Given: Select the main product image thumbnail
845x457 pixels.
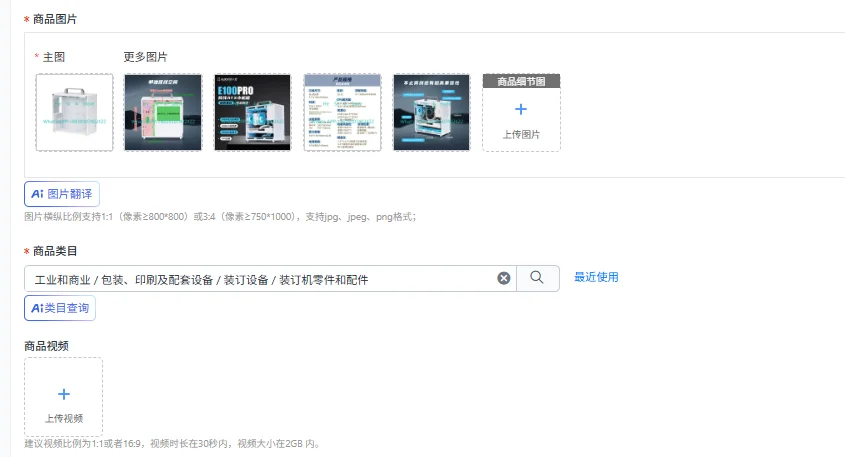Looking at the screenshot, I should [x=74, y=112].
